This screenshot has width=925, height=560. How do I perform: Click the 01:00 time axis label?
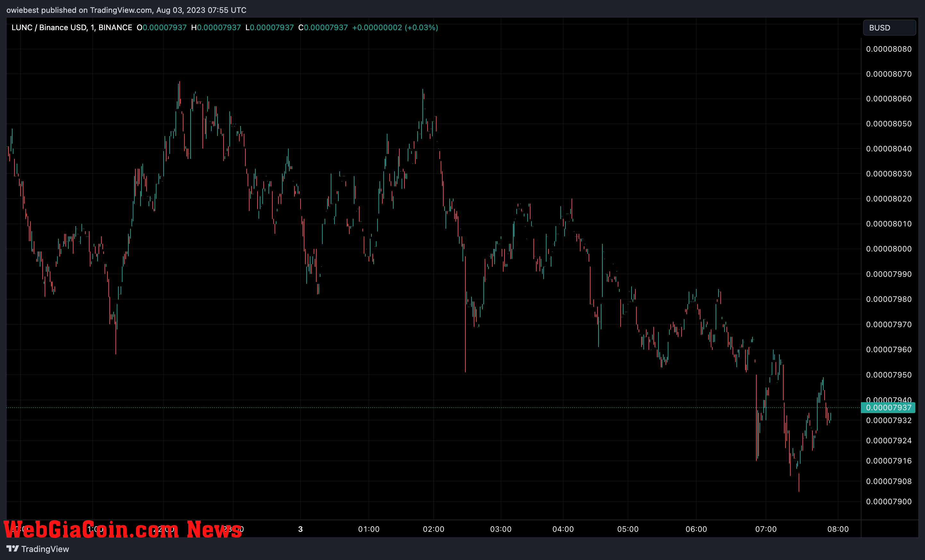[x=369, y=529]
